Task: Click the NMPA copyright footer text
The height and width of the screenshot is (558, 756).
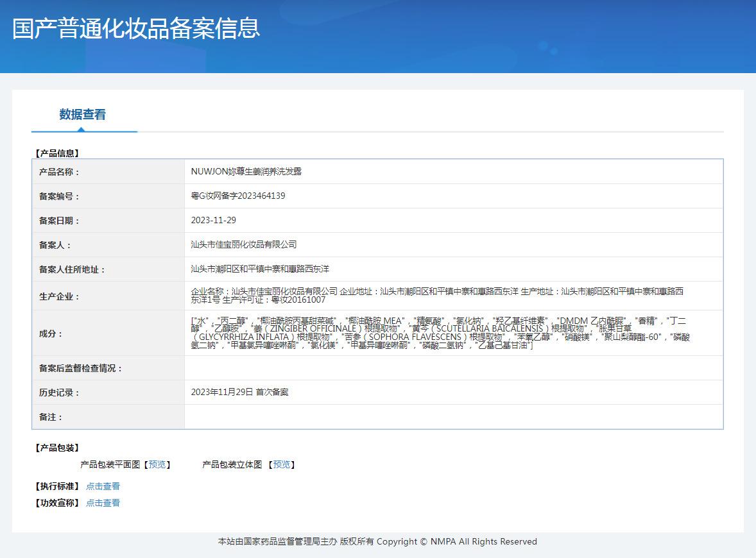Action: pyautogui.click(x=377, y=541)
